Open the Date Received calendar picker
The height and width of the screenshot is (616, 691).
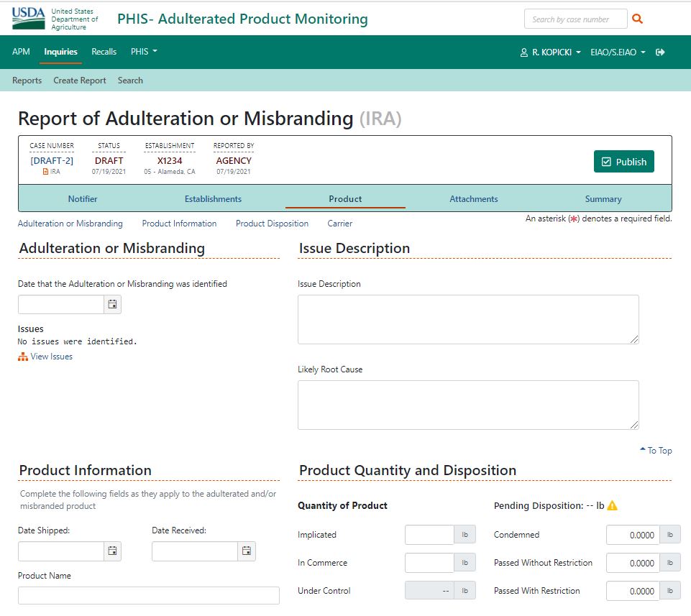click(247, 551)
